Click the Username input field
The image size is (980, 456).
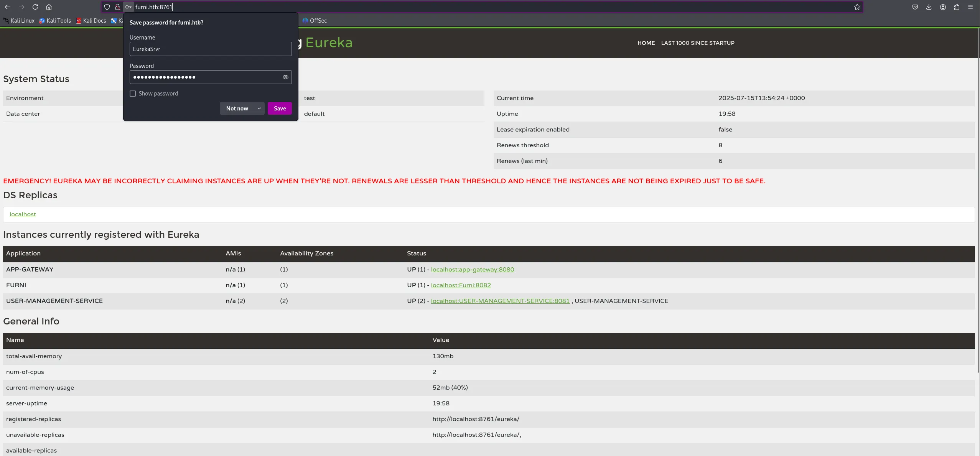click(x=210, y=49)
